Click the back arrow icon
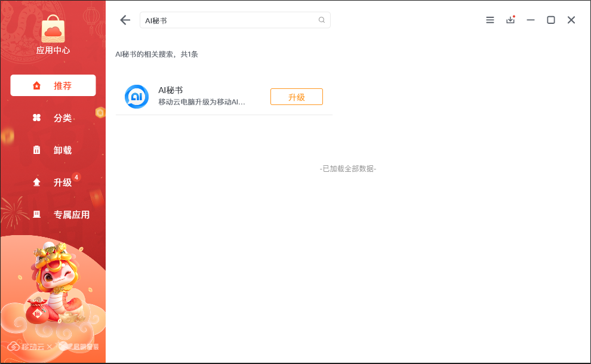This screenshot has width=591, height=364. point(125,20)
